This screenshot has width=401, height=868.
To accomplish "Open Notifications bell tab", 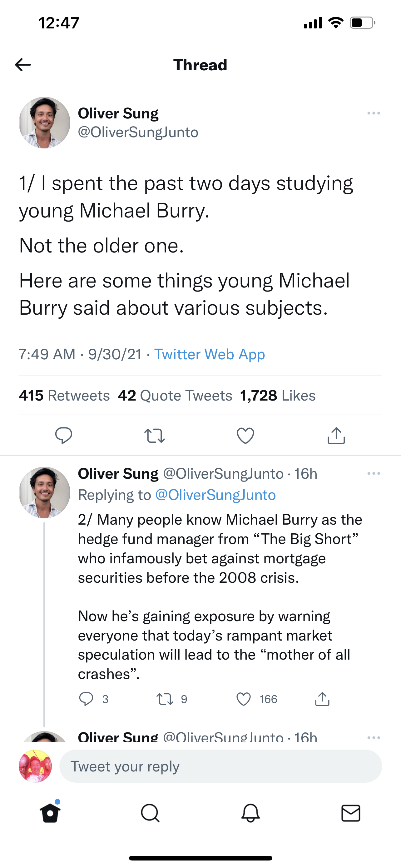I will pos(250,813).
